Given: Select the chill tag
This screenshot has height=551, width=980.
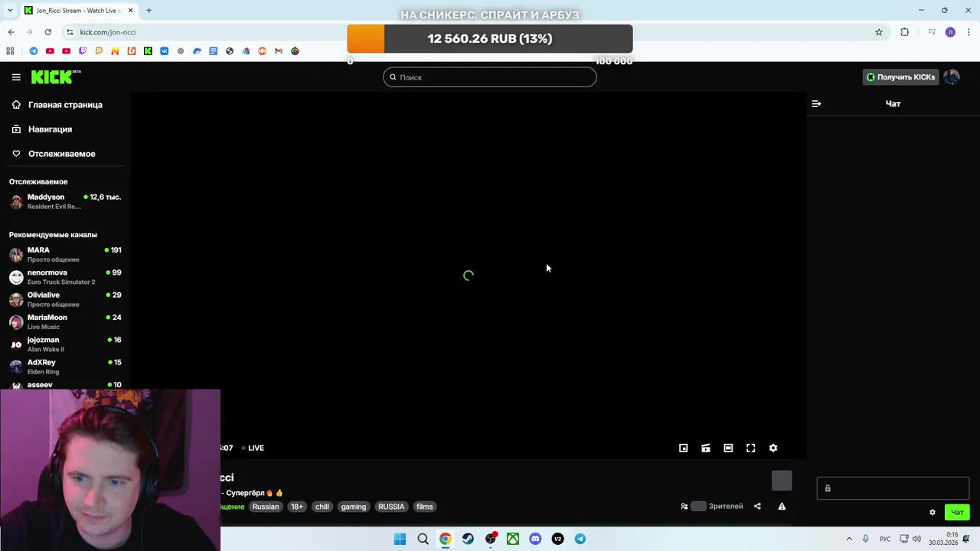Looking at the screenshot, I should [322, 507].
